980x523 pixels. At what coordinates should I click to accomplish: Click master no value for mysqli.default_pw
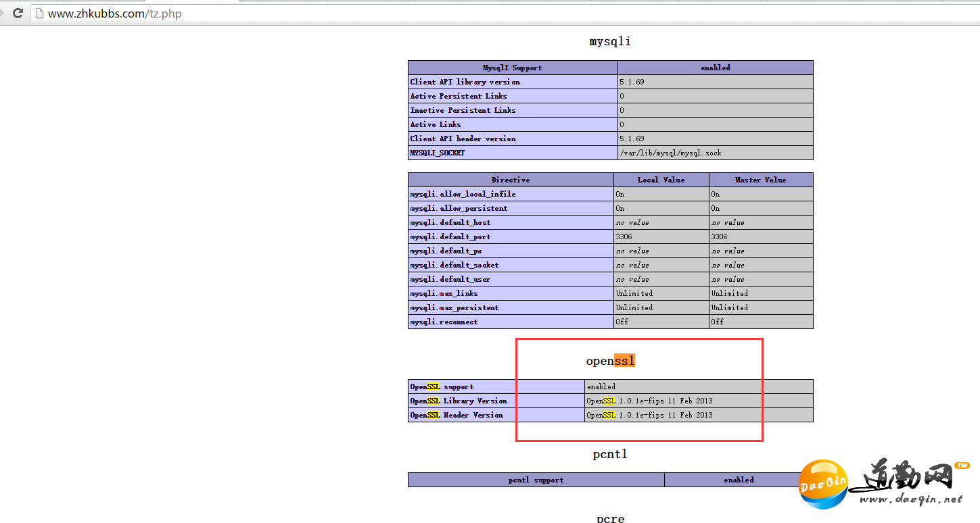(x=728, y=251)
